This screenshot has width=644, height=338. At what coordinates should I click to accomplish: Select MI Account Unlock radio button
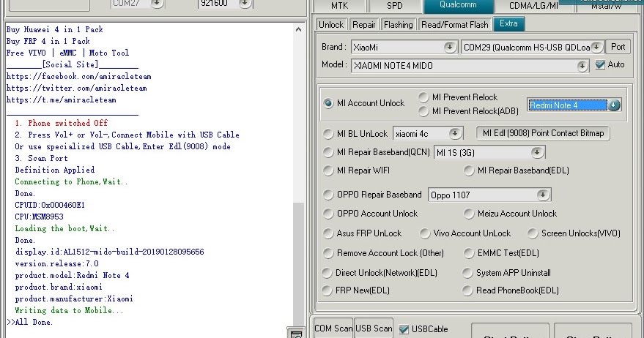click(328, 103)
